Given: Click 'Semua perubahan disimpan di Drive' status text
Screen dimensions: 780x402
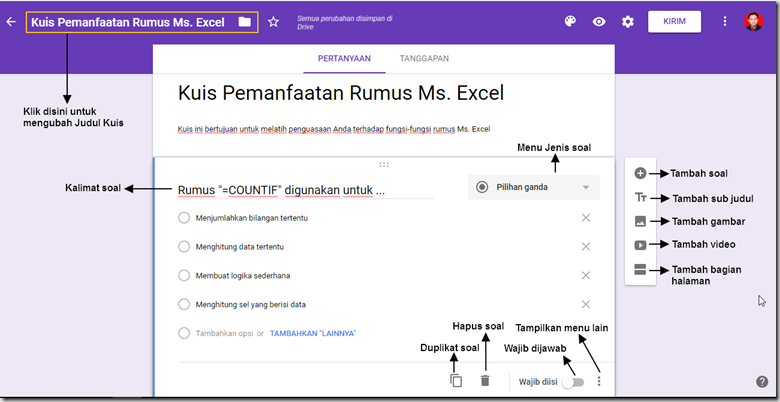Looking at the screenshot, I should (345, 22).
